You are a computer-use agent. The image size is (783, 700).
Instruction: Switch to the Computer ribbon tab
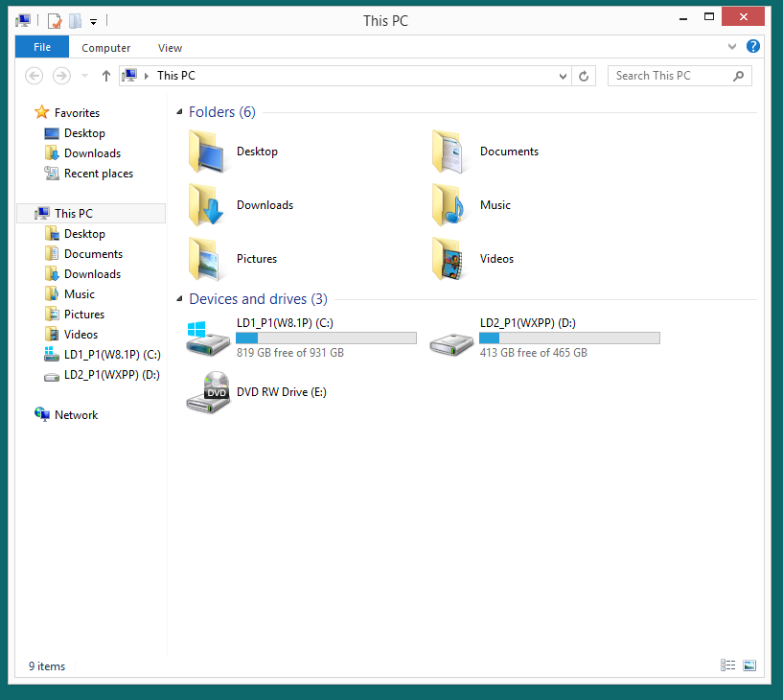tap(105, 48)
